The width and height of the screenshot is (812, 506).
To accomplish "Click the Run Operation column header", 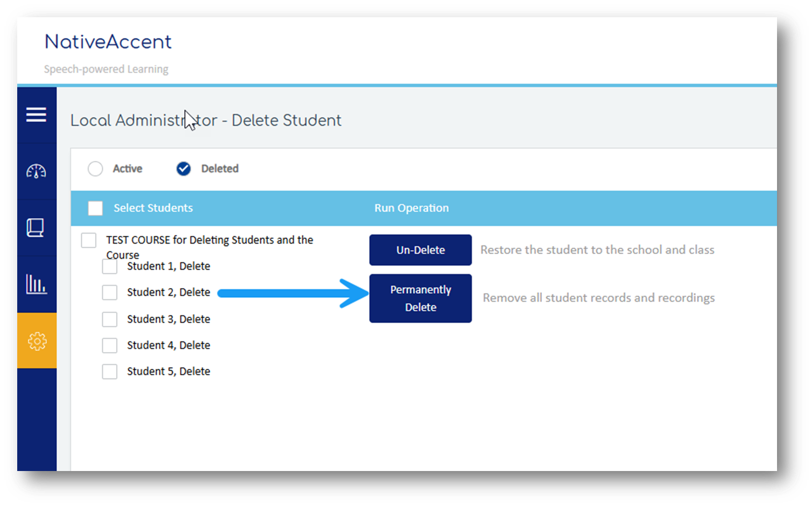I will 411,208.
